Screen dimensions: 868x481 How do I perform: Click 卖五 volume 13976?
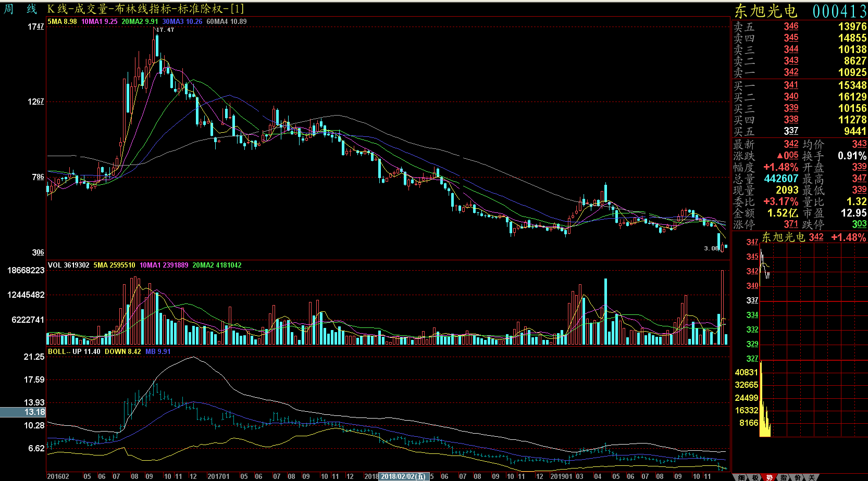click(x=852, y=27)
